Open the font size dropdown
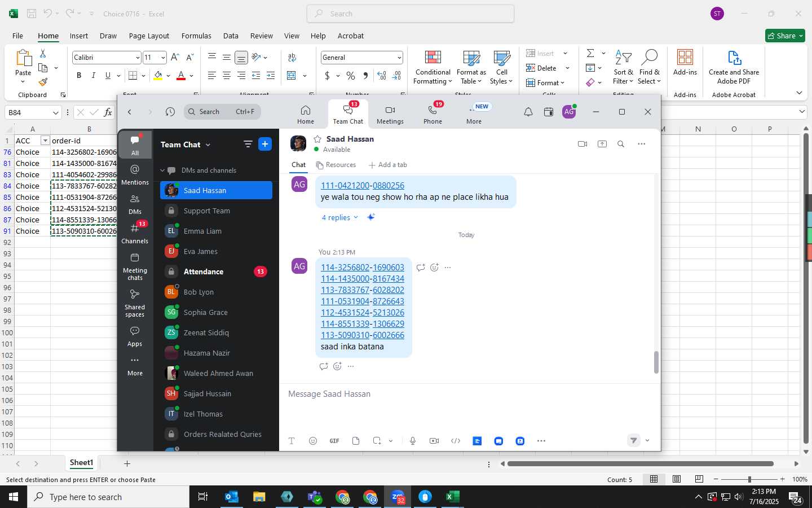Screen dimensions: 812x508 click(x=163, y=58)
